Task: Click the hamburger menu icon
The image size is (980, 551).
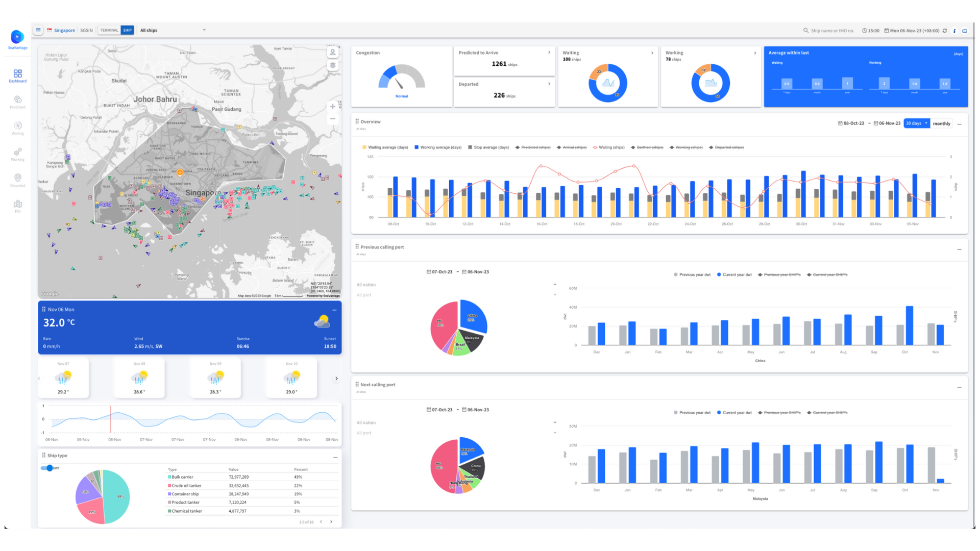Action: coord(38,30)
